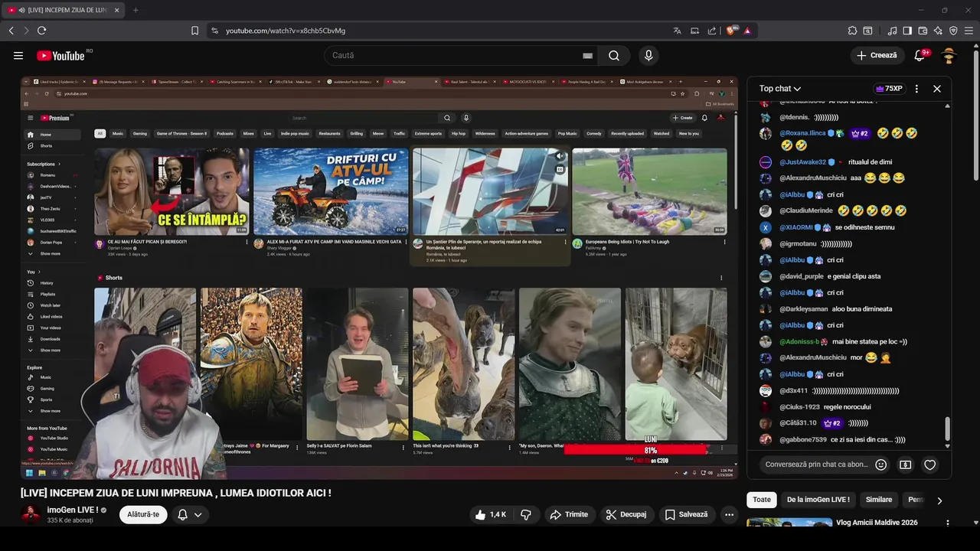Select the LIVE INCEPEM ZIUA DE LUNI browser tab
The width and height of the screenshot is (980, 551).
point(64,10)
